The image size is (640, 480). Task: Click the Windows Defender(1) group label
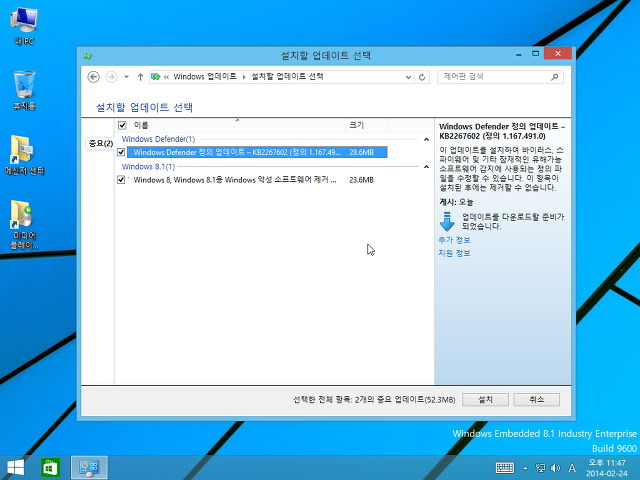point(158,139)
